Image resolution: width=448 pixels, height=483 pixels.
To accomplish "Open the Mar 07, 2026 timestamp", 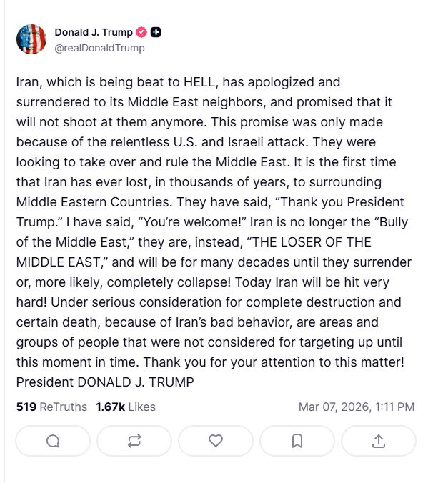I will (356, 407).
